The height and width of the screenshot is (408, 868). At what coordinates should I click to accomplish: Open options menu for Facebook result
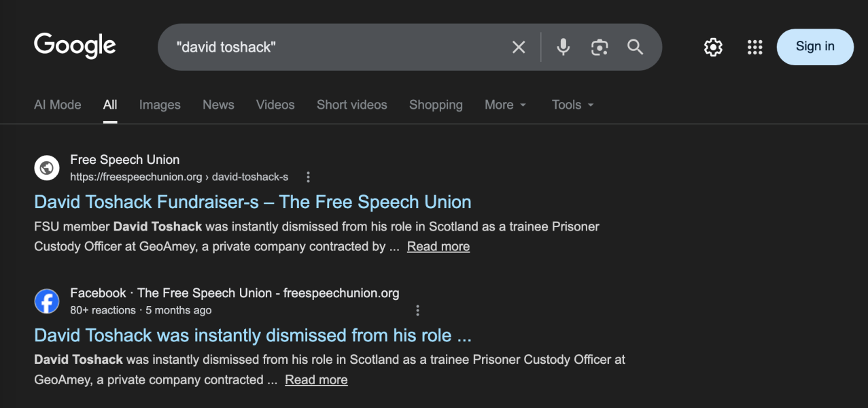[417, 311]
